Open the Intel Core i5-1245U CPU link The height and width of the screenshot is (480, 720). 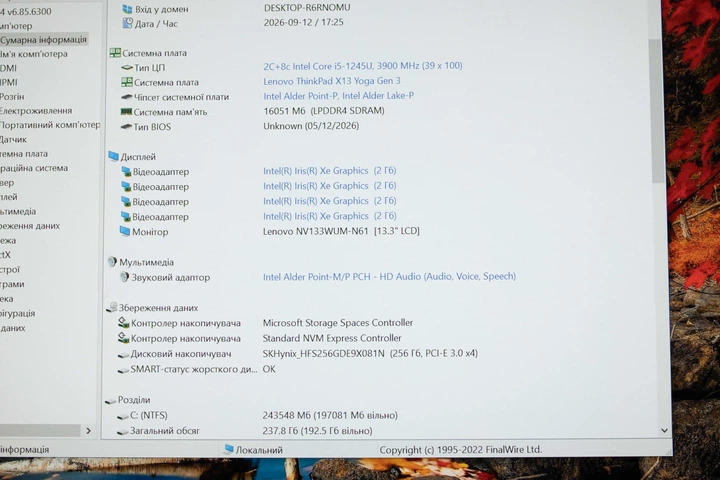(x=363, y=66)
